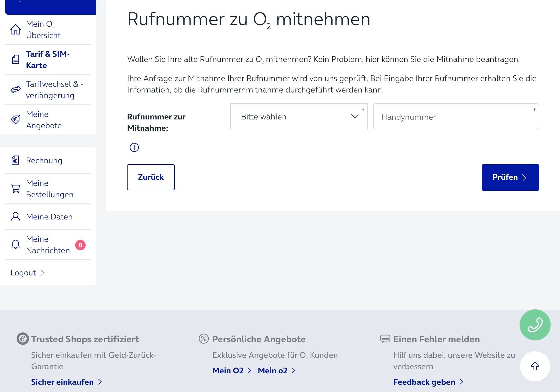
Task: Click the bell icon beside Meine Nachrichten
Action: coord(16,244)
